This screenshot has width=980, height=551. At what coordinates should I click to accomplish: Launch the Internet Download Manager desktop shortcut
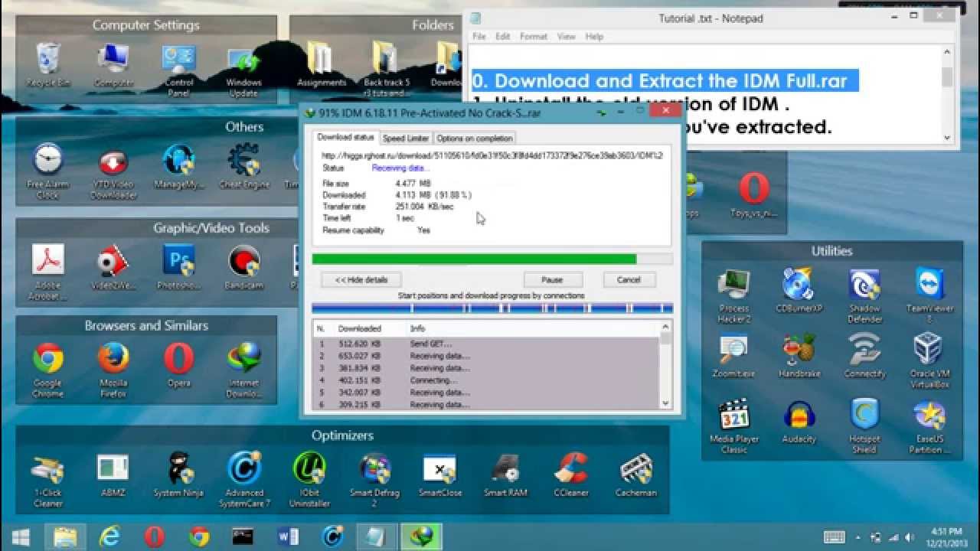(x=243, y=370)
